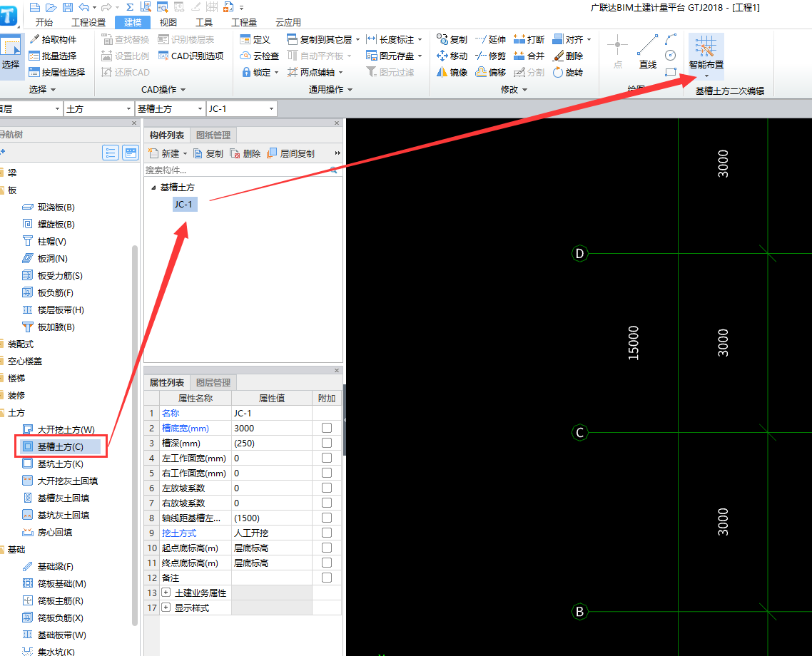Screen dimensions: 812x656
Task: Open the 视图 ribbon tab
Action: point(168,22)
